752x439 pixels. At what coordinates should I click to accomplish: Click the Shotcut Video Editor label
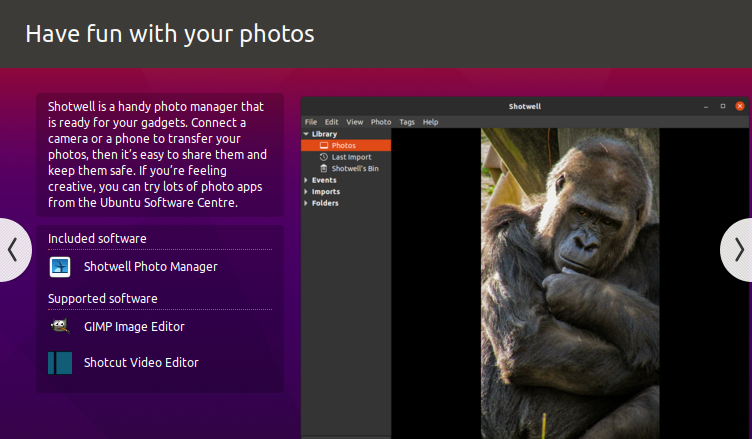tap(141, 363)
